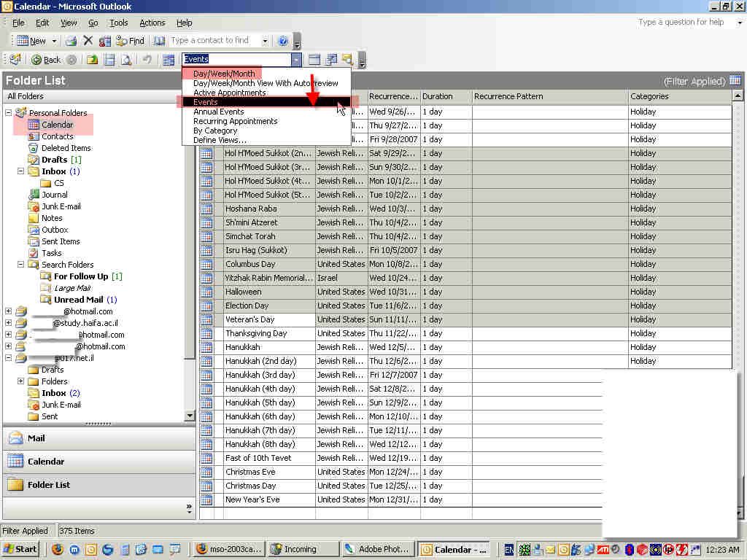
Task: Open the File menu
Action: 18,23
